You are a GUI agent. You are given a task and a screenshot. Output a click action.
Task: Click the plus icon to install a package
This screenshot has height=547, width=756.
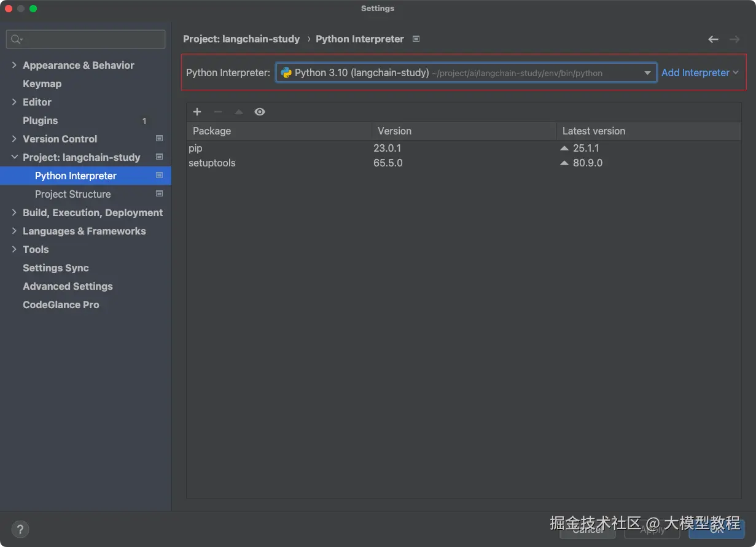tap(197, 112)
